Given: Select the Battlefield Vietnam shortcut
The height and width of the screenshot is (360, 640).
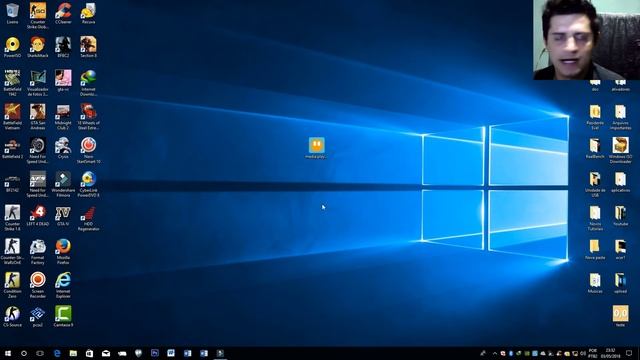Looking at the screenshot, I should tap(12, 117).
